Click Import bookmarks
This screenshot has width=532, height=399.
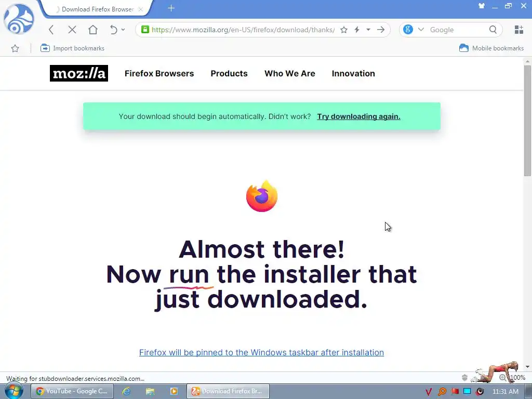point(72,48)
